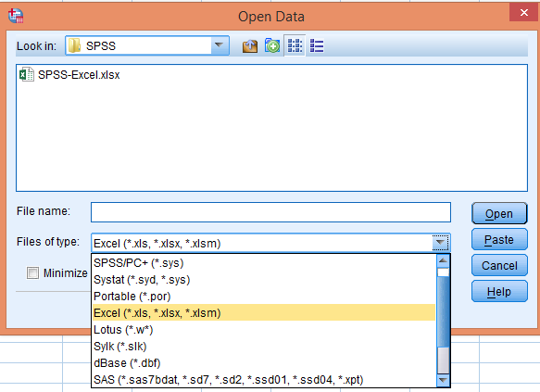Click the file type list scroll down arrow
This screenshot has width=540, height=392.
(443, 381)
